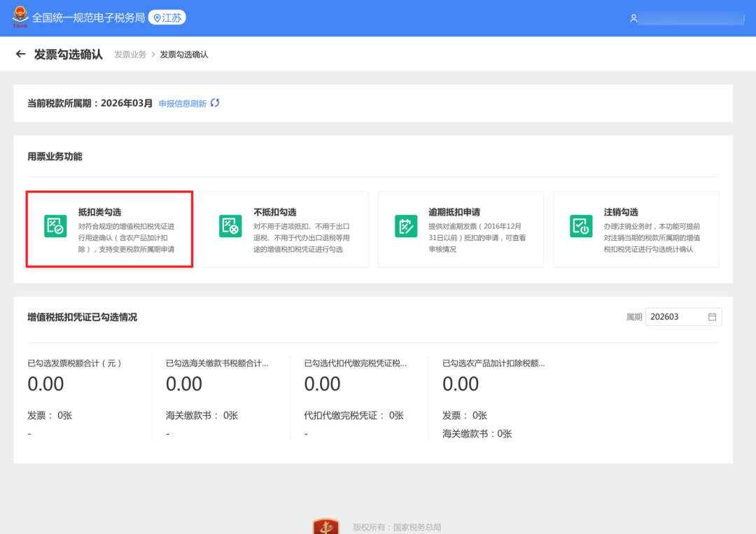
Task: Click the 注销勾选 green icon
Action: click(581, 225)
